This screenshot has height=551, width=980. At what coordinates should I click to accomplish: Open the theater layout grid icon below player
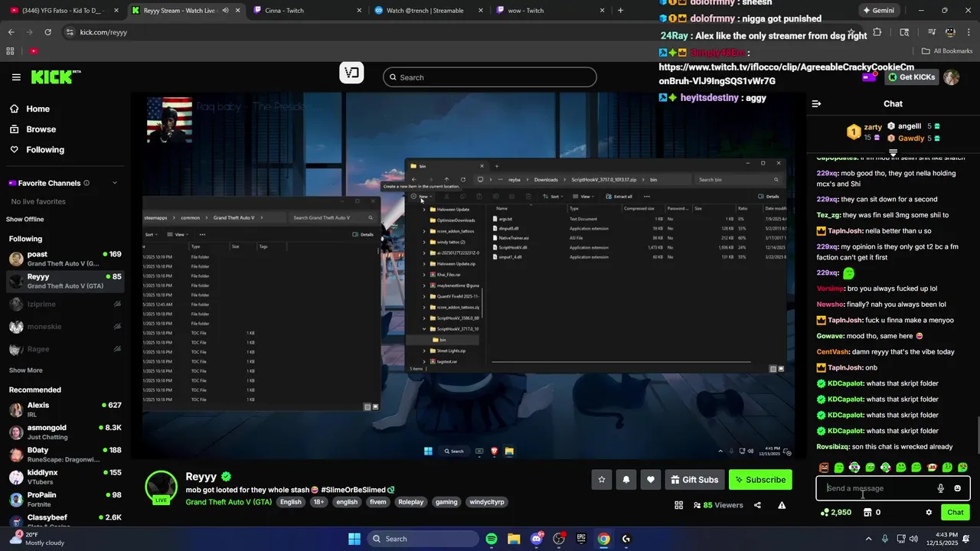click(x=678, y=505)
